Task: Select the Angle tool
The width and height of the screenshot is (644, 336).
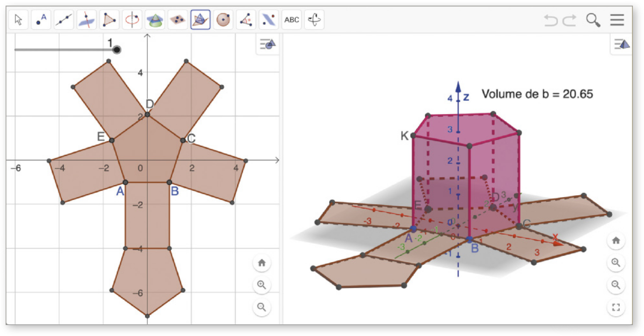Action: click(246, 20)
